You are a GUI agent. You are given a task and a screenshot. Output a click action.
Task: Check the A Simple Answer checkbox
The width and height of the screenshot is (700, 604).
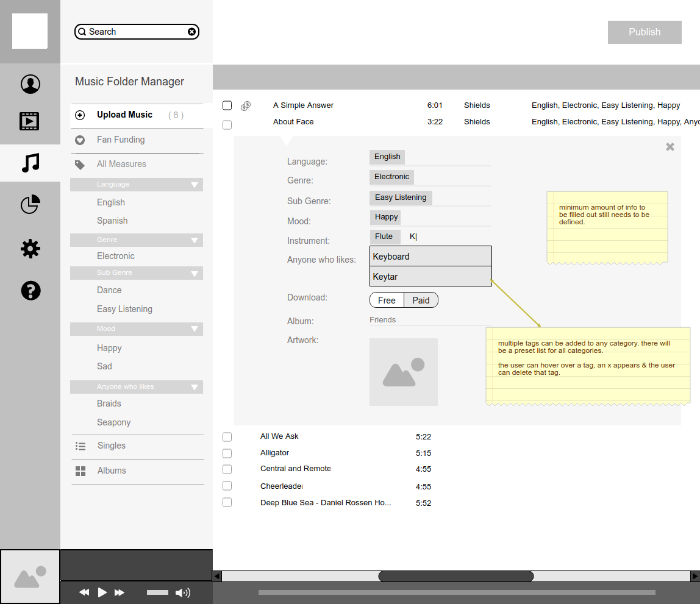tap(227, 105)
